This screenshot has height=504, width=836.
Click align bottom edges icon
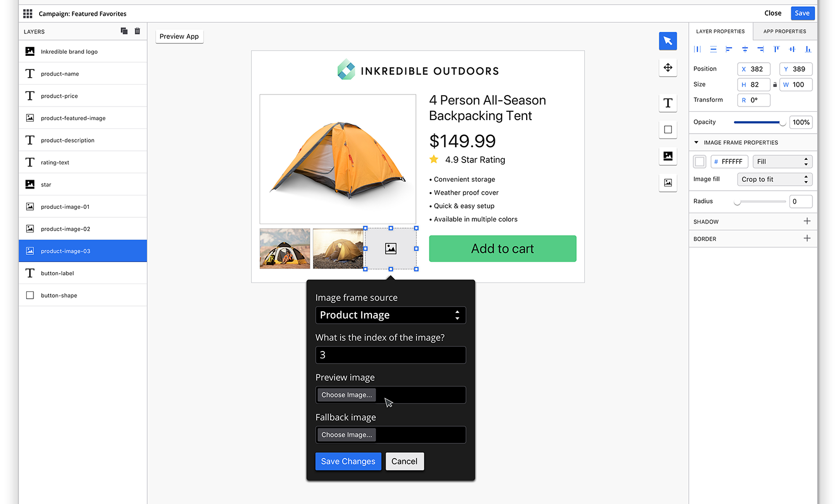pyautogui.click(x=808, y=49)
